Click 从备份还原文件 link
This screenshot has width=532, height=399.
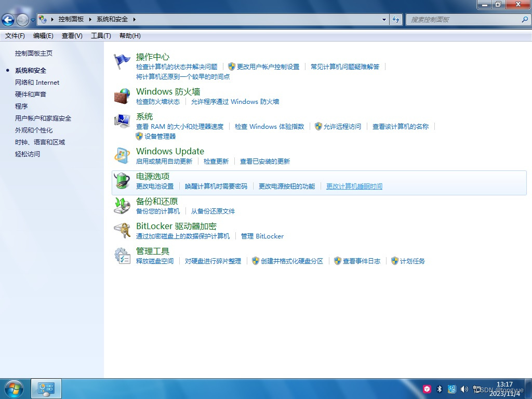[213, 211]
